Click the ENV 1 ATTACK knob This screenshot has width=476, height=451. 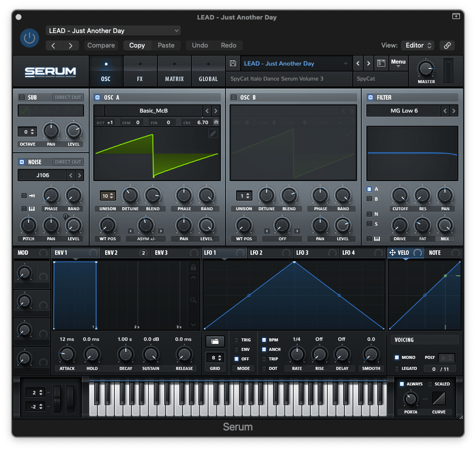tap(67, 354)
